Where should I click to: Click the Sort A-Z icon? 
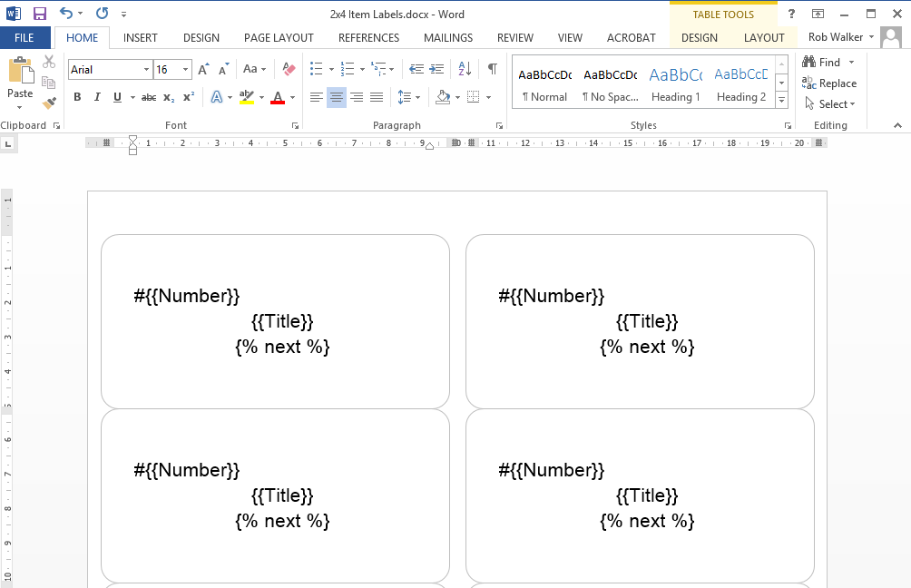click(465, 69)
